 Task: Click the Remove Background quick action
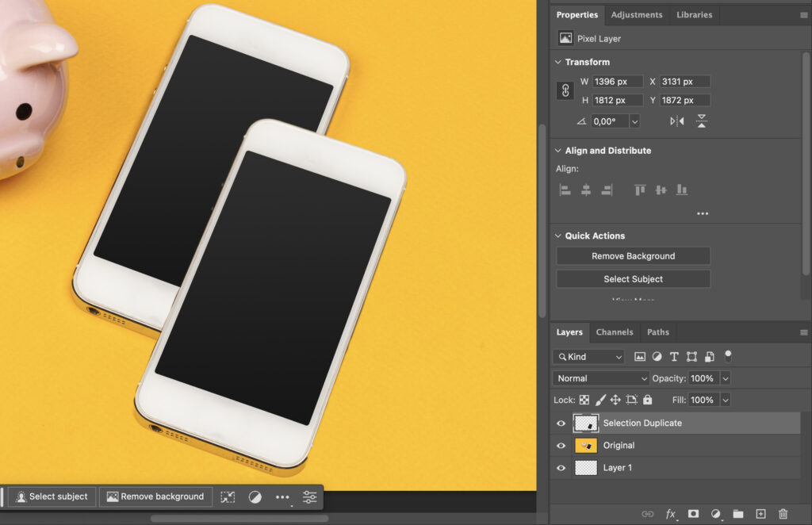pyautogui.click(x=633, y=255)
